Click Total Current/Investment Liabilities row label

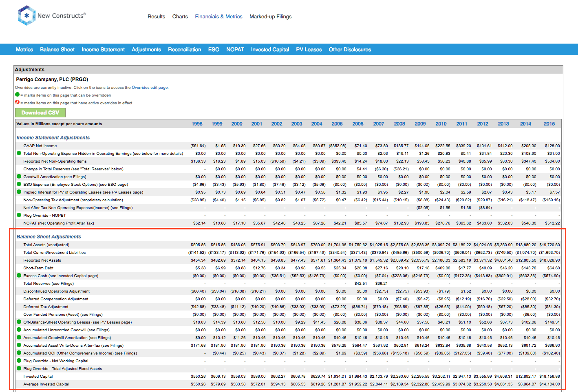(55, 253)
